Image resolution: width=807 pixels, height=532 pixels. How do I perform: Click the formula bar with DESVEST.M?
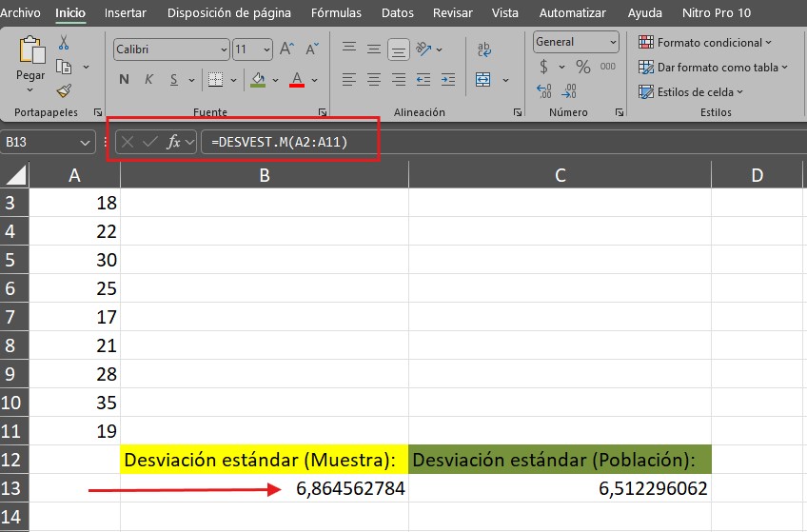502,142
